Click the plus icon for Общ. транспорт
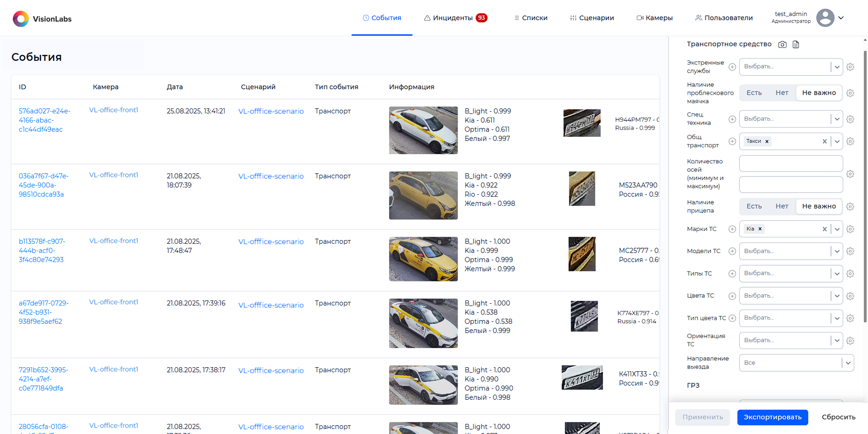 click(x=732, y=141)
